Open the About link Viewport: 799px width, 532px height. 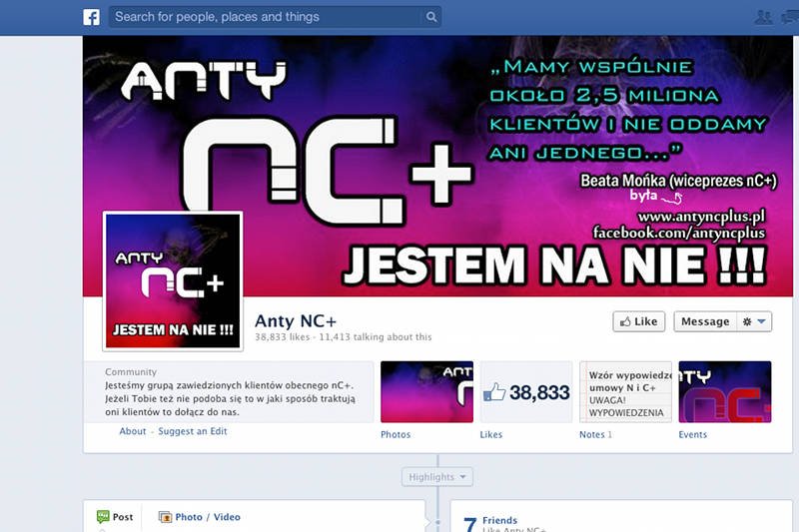[133, 431]
